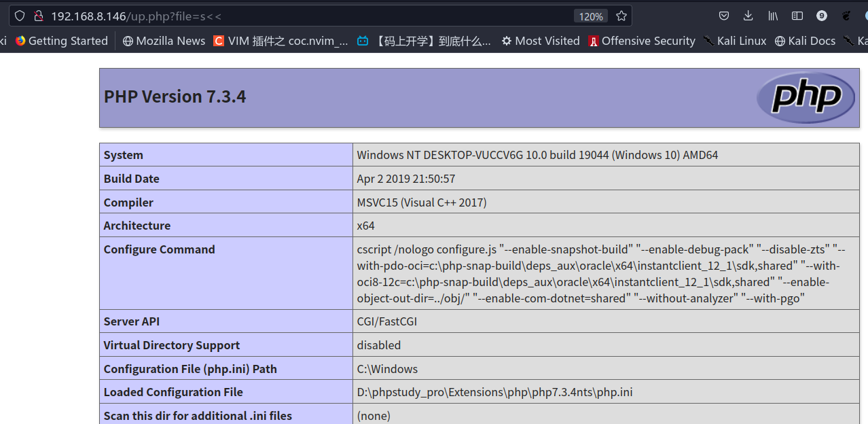The image size is (868, 424).
Task: Reset the 120% zoom level indicator
Action: (x=590, y=16)
